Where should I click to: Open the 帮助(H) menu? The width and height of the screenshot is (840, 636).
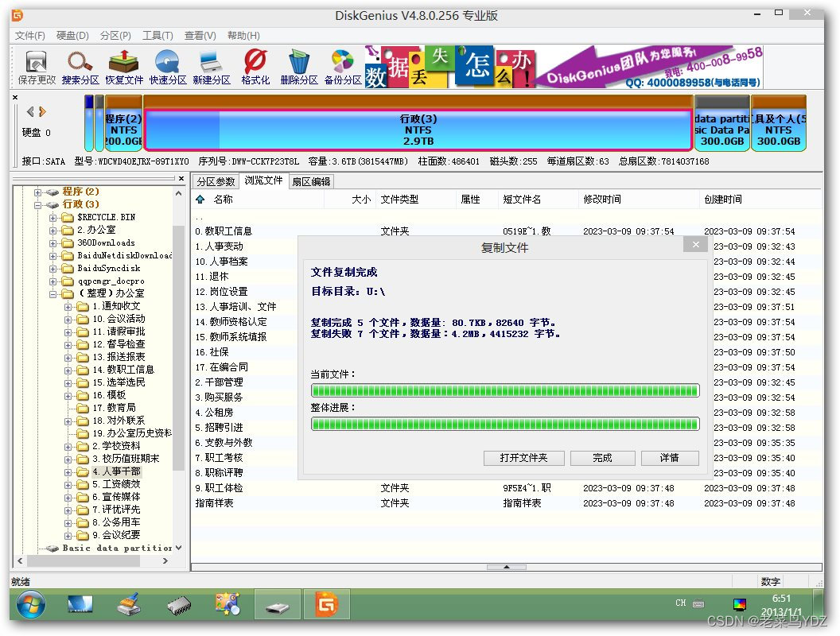(x=243, y=35)
